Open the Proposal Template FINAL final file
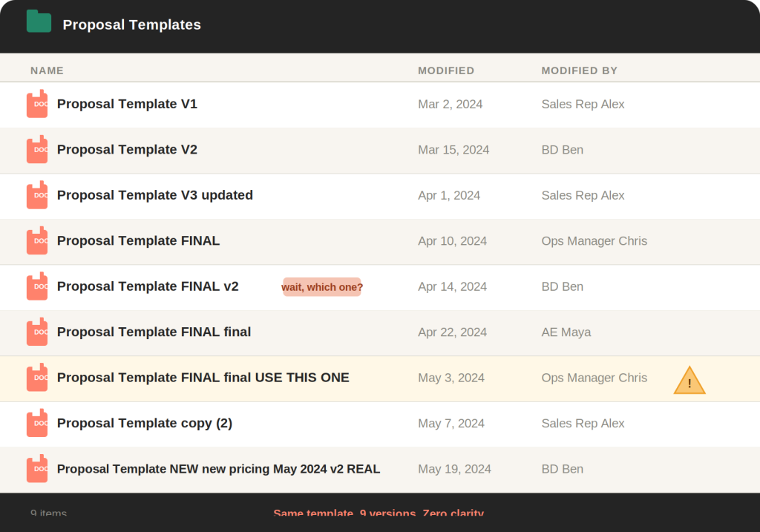The height and width of the screenshot is (532, 760). pos(154,332)
